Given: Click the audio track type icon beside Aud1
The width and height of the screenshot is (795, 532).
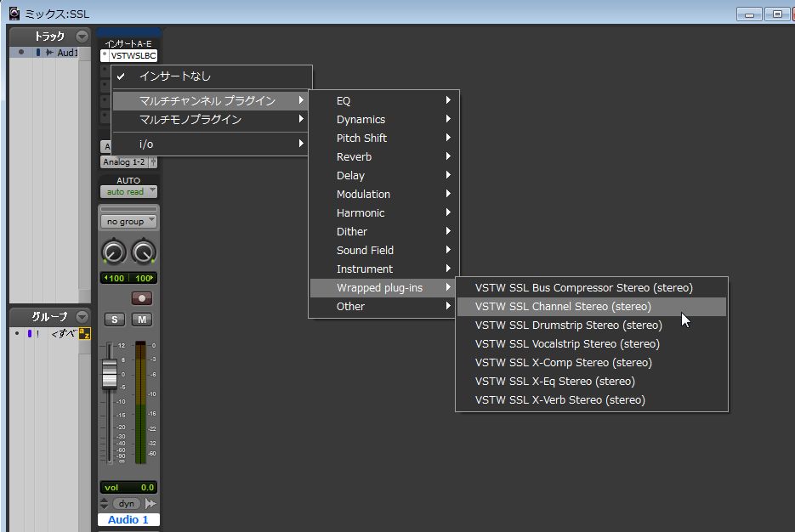Looking at the screenshot, I should [49, 52].
